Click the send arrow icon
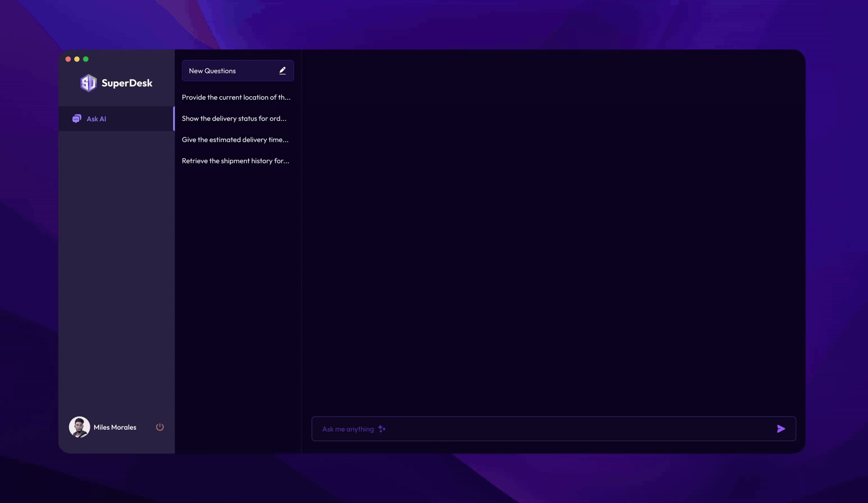868x503 pixels. [x=781, y=429]
